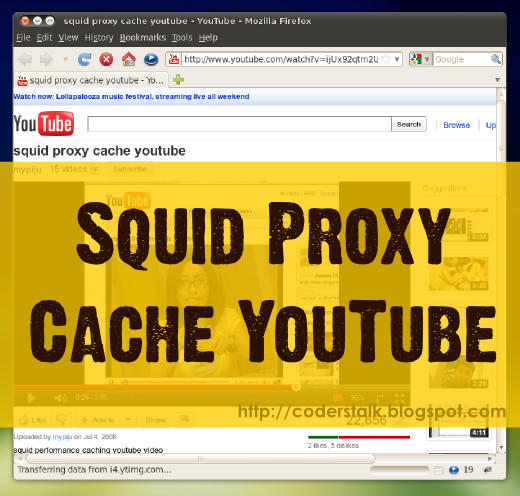Go forward with the Forward arrow
Screen dimensions: 520x496
pos(46,60)
